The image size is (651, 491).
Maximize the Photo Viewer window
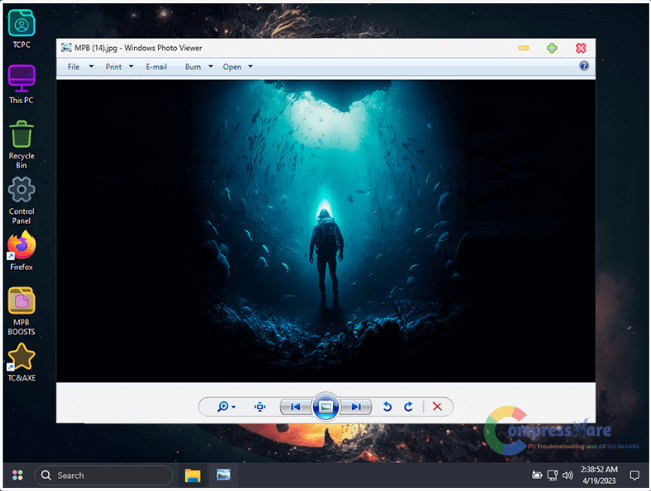point(552,48)
